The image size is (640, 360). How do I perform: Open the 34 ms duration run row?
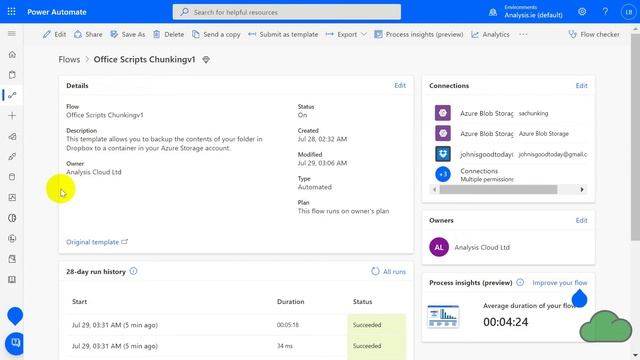click(x=237, y=346)
